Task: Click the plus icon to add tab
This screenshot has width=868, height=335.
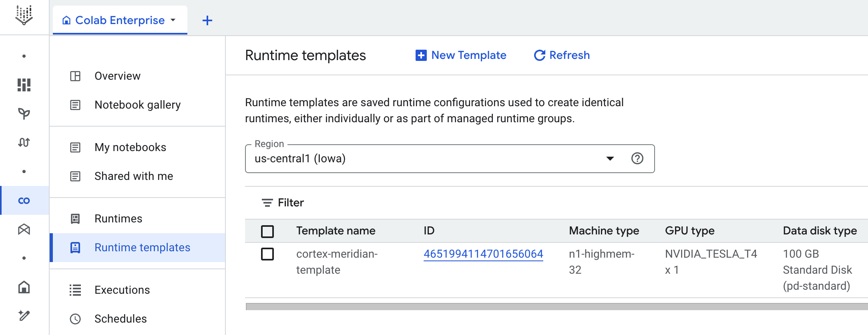Action: [x=207, y=20]
